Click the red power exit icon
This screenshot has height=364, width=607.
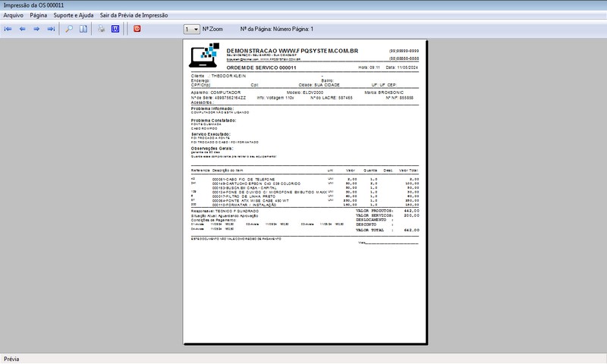pos(137,29)
